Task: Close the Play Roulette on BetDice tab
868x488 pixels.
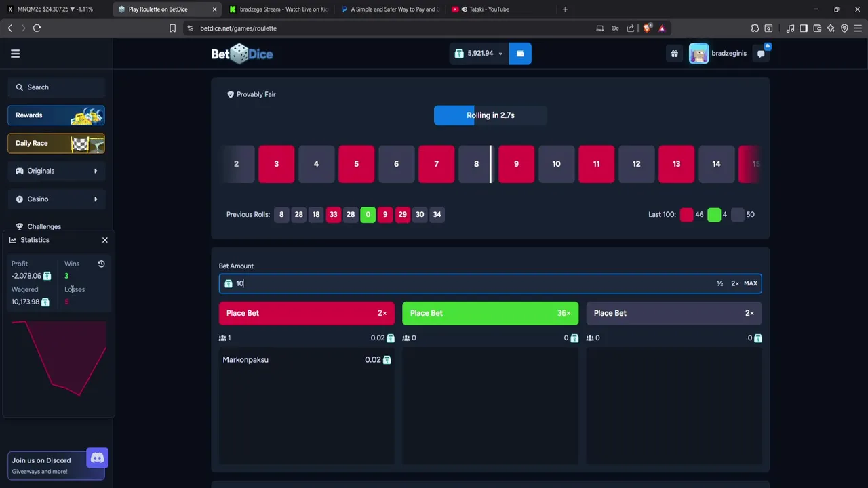Action: coord(214,9)
